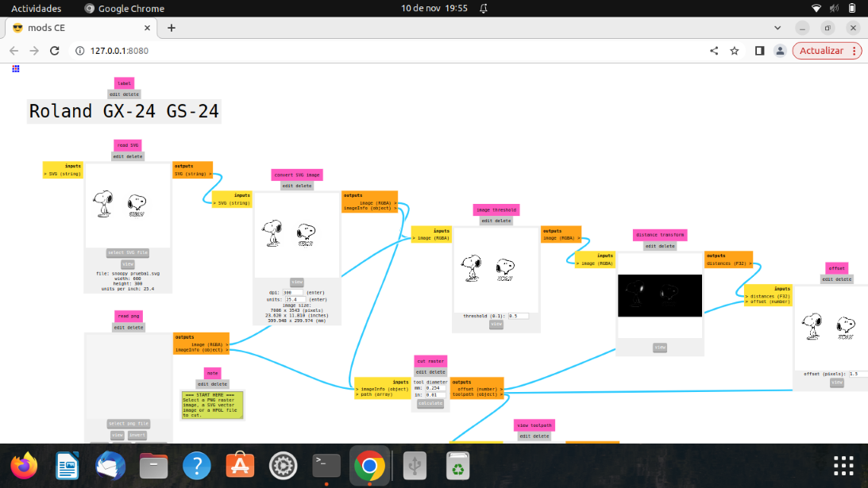The image size is (868, 488).
Task: Click the START HERE note text area
Action: [x=212, y=405]
